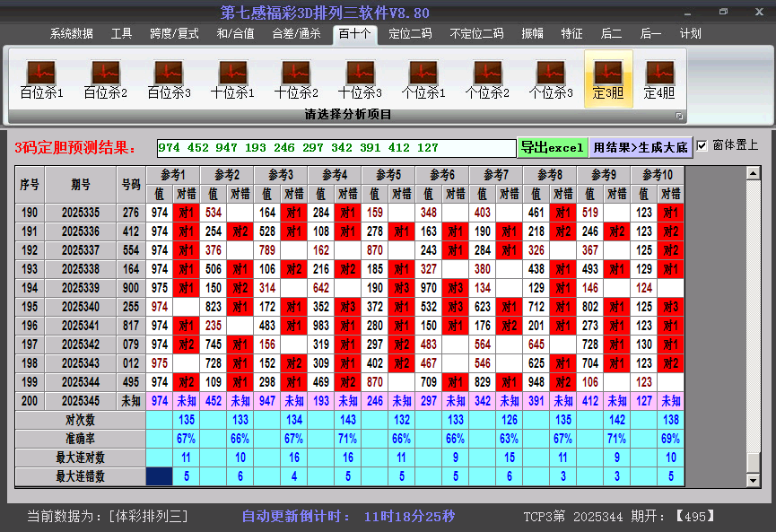776x532 pixels.
Task: Click the 用结果>生成大底 button
Action: (x=641, y=147)
